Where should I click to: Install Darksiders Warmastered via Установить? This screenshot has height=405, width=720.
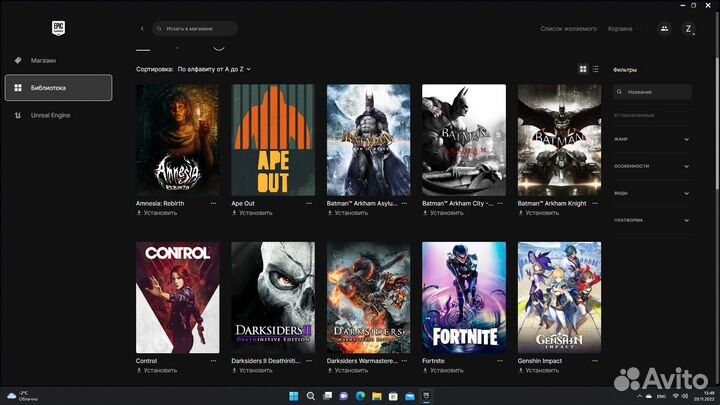click(348, 371)
